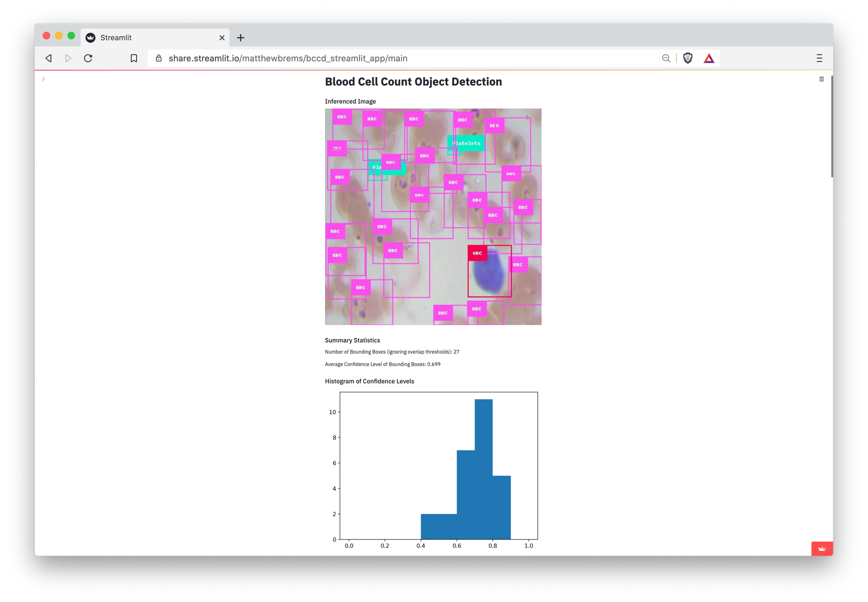Viewport: 868px width, 602px height.
Task: Open a new browser tab
Action: click(x=240, y=38)
